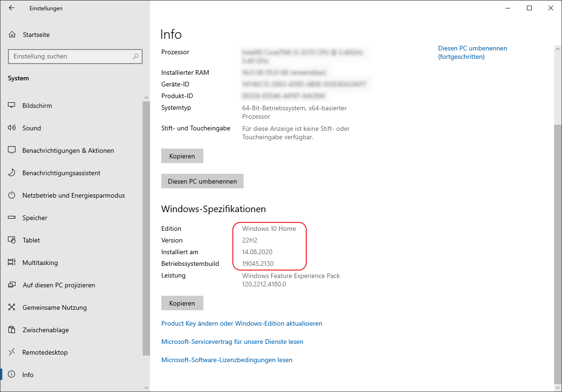Click the install date 14.08.2020

pos(258,252)
